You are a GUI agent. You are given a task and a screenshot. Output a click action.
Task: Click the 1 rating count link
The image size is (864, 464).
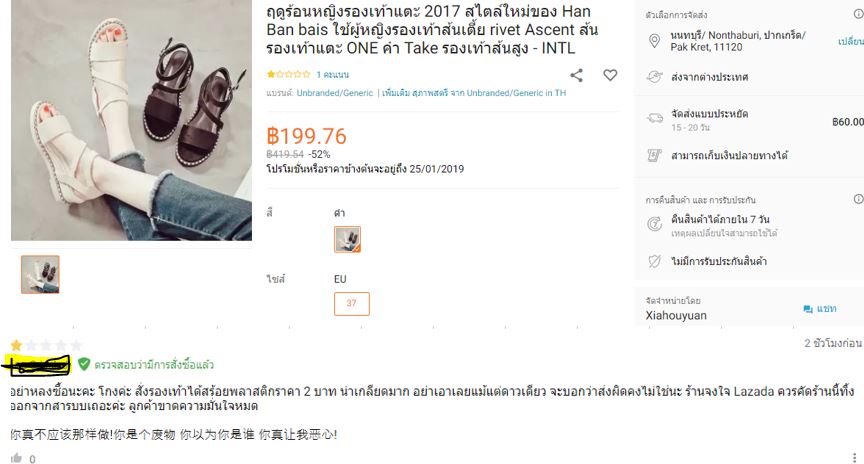tap(332, 74)
